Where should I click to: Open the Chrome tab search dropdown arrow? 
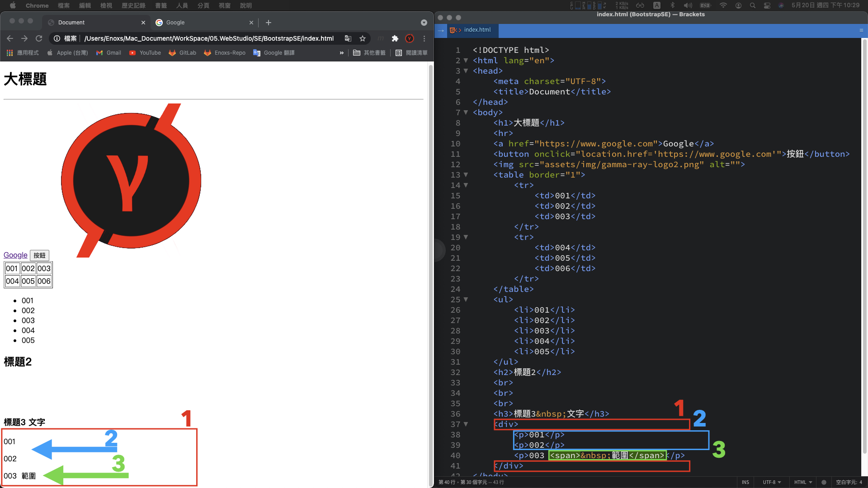click(424, 23)
